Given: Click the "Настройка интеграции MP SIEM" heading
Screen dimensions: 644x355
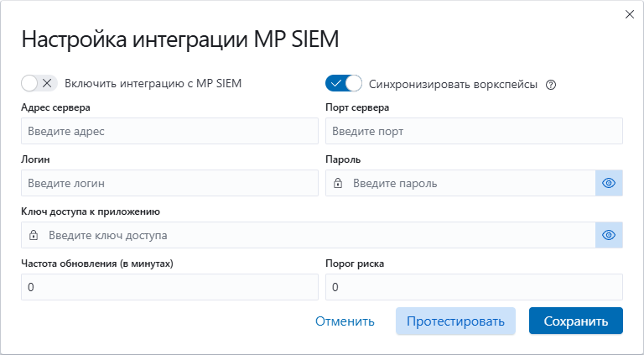Looking at the screenshot, I should (x=180, y=40).
